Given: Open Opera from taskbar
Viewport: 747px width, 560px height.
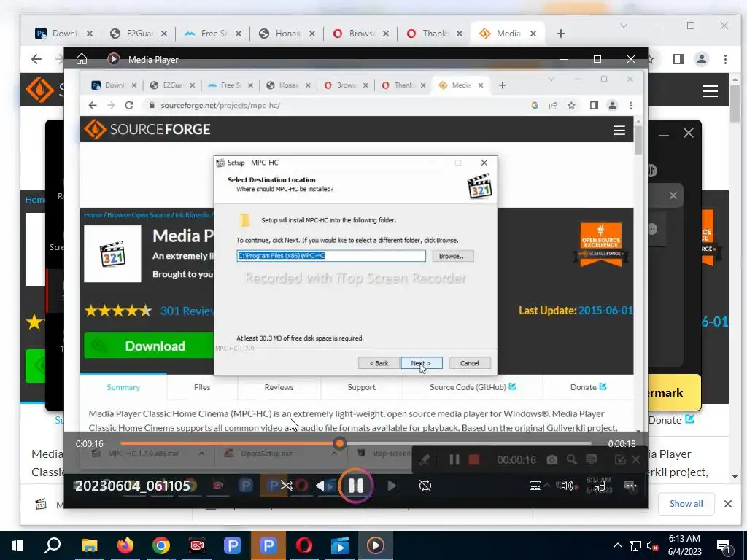Looking at the screenshot, I should click(304, 545).
